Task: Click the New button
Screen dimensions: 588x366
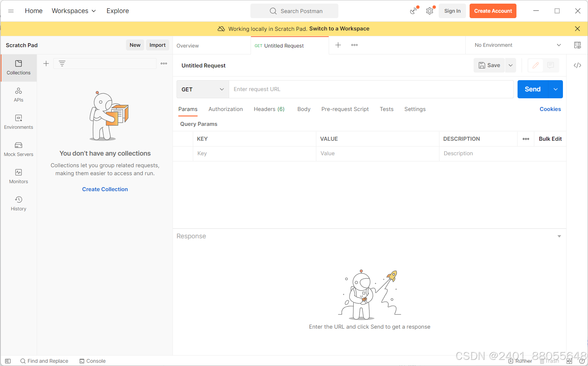Action: pyautogui.click(x=135, y=45)
